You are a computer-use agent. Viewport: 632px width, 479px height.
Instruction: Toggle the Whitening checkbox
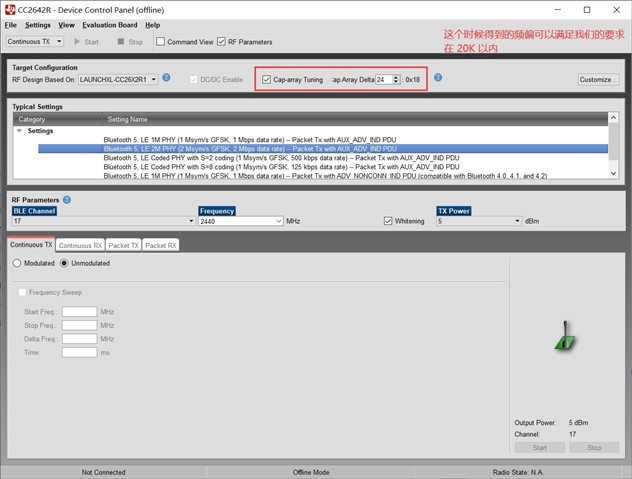(388, 221)
